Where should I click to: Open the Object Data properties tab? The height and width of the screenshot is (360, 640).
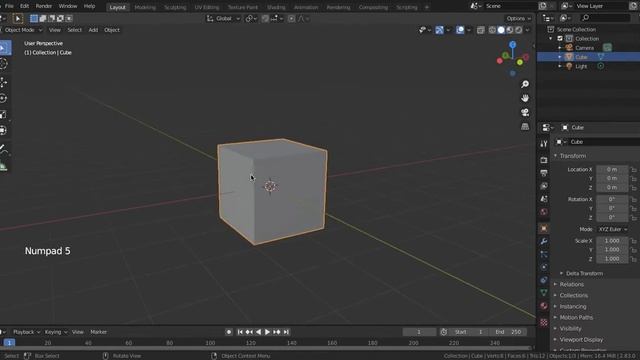click(544, 293)
